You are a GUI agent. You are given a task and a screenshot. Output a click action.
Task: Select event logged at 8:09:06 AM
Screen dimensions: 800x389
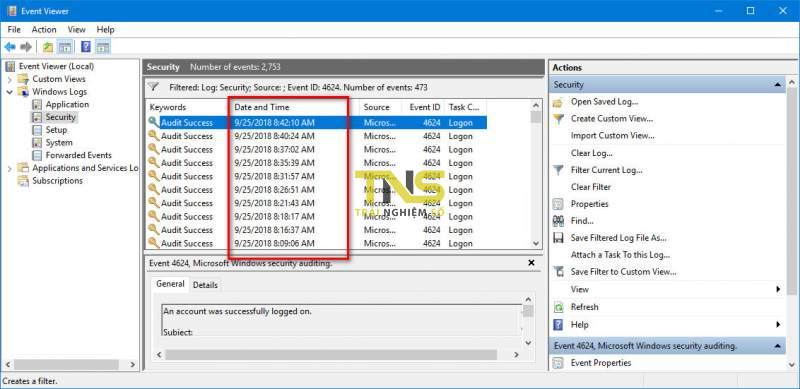pos(316,244)
